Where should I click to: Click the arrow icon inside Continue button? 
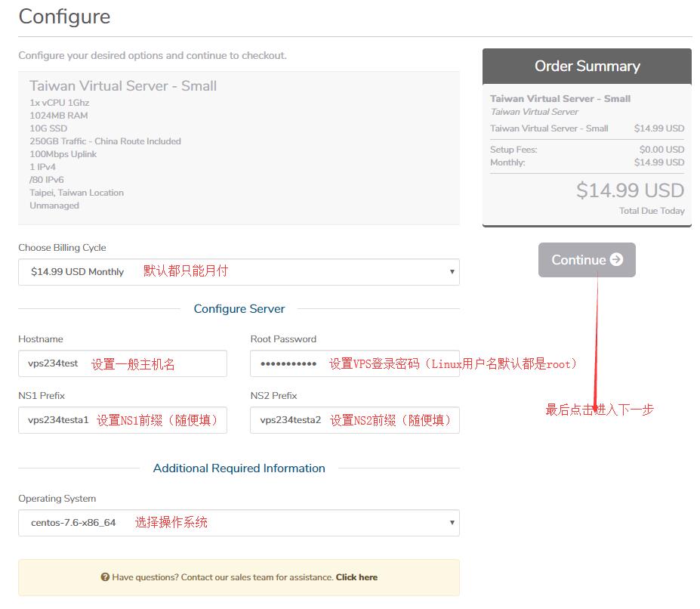tap(616, 259)
